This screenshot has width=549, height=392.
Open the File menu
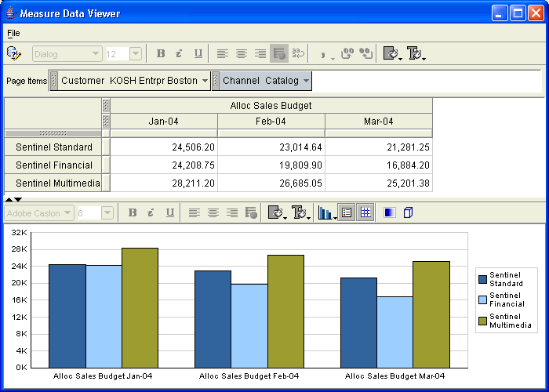[13, 33]
